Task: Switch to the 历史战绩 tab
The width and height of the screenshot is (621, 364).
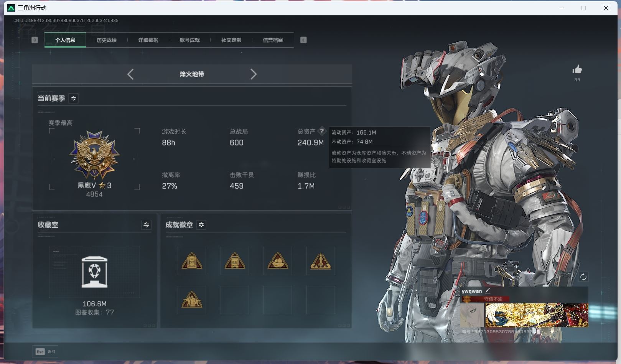Action: point(107,40)
